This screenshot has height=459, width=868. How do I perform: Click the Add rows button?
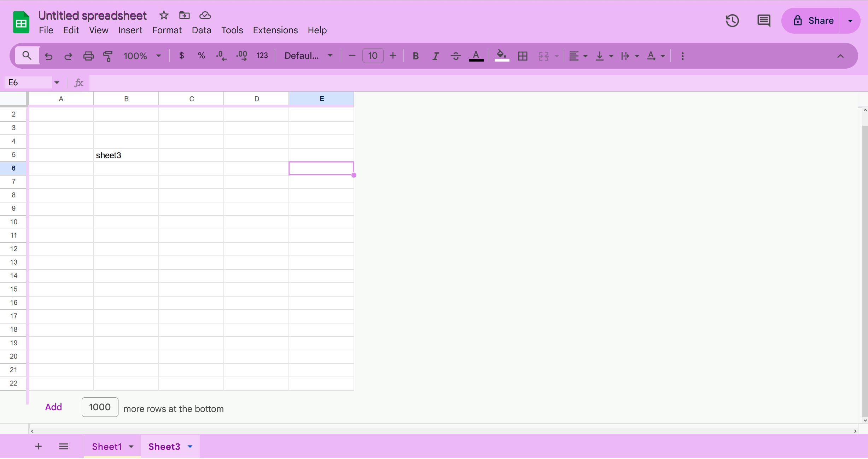pos(53,407)
